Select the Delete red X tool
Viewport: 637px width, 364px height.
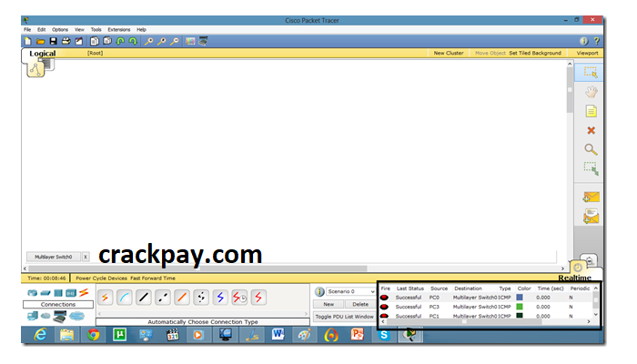point(591,130)
